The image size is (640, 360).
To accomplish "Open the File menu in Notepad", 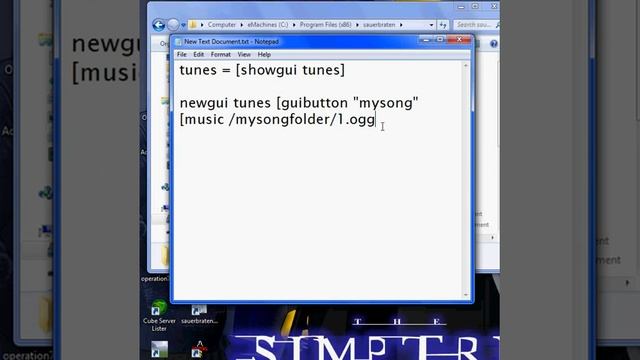I will [182, 54].
